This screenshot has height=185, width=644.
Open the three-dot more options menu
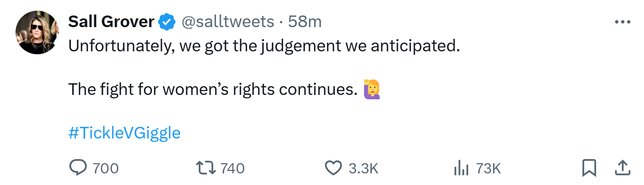point(622,22)
